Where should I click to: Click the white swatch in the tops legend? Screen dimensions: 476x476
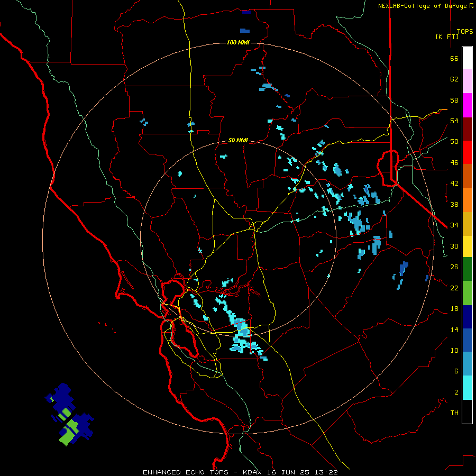(467, 58)
